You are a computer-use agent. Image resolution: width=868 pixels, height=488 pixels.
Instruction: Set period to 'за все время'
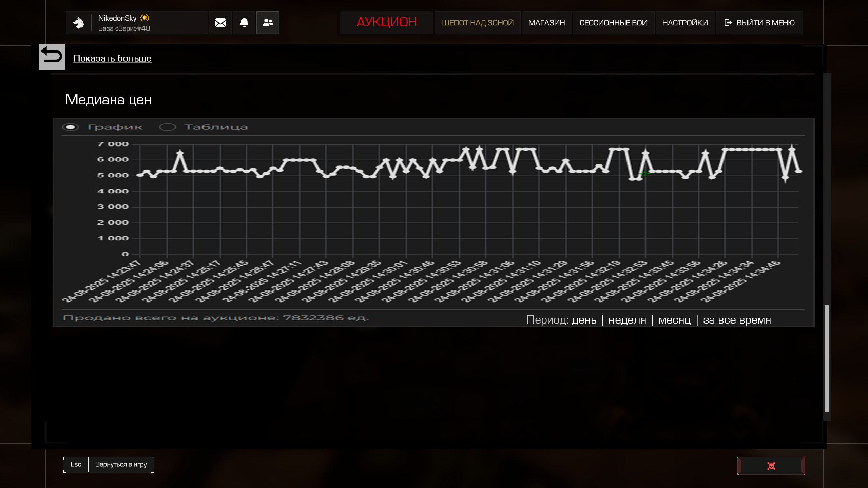[x=737, y=320]
